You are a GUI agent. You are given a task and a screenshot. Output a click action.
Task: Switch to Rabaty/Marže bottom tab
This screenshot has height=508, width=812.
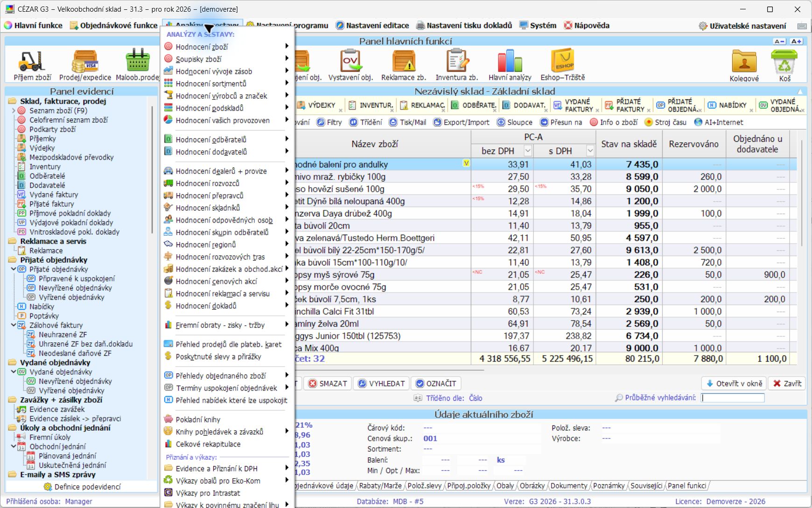pyautogui.click(x=380, y=486)
